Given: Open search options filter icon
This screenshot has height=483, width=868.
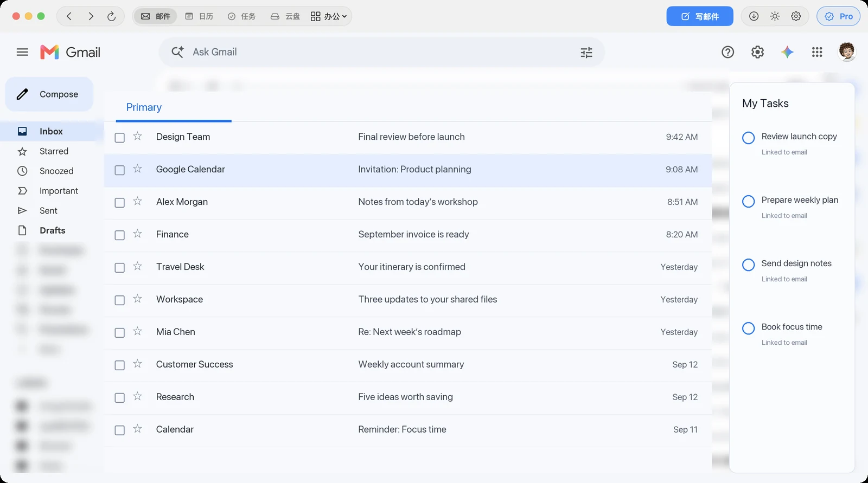Looking at the screenshot, I should pos(586,53).
